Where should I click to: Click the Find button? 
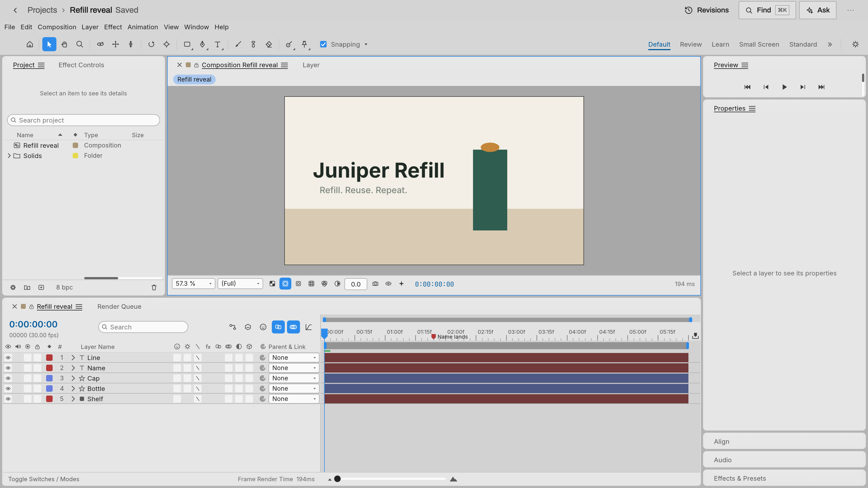(x=767, y=10)
